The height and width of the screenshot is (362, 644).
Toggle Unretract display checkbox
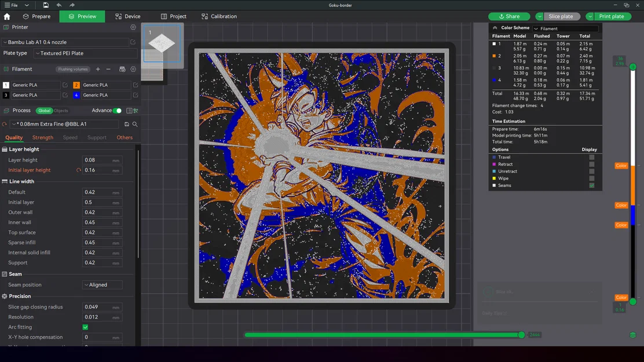pos(592,171)
